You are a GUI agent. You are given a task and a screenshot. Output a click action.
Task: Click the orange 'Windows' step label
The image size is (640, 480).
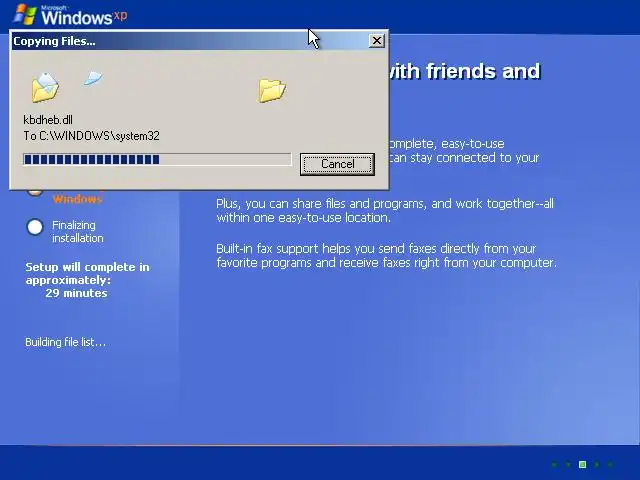pos(78,199)
